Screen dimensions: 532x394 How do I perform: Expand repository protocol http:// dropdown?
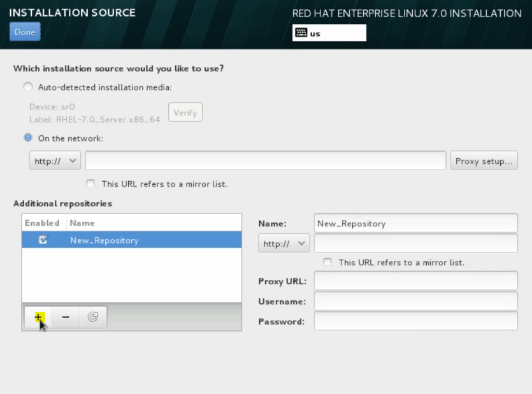(x=284, y=244)
